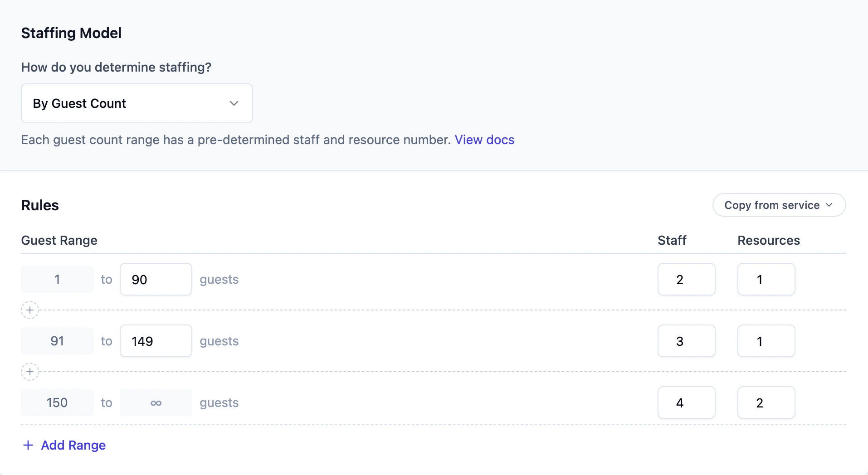
Task: Select By Guest Count from the staffing selector
Action: click(79, 103)
